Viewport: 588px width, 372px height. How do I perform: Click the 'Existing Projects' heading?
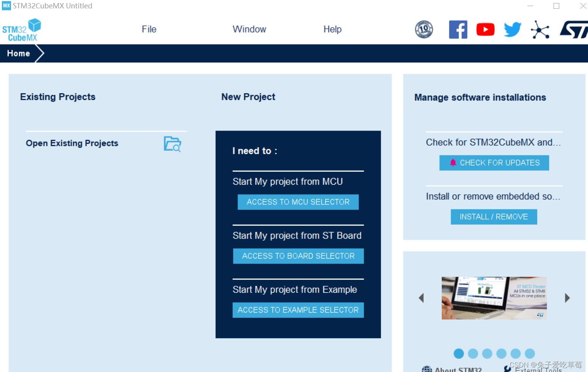click(58, 97)
